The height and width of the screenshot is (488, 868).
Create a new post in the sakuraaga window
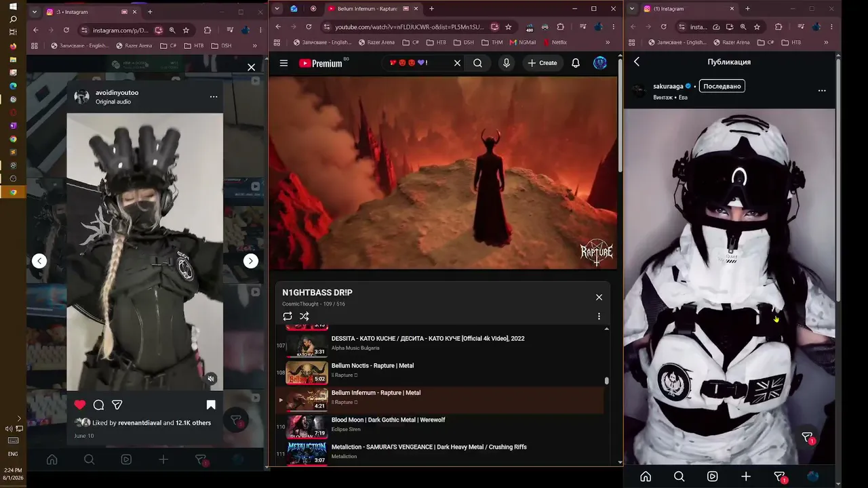click(x=746, y=476)
